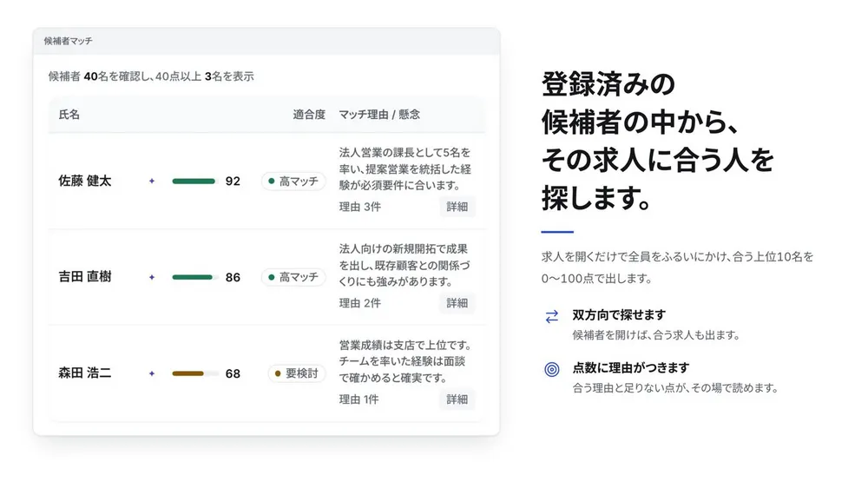The width and height of the screenshot is (868, 482).
Task: Click the 候補者マッチ panel title
Action: [68, 41]
